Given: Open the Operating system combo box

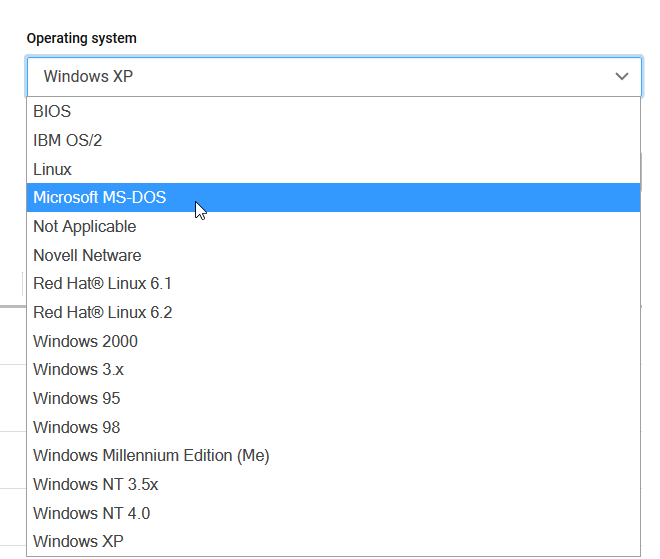Looking at the screenshot, I should point(334,77).
